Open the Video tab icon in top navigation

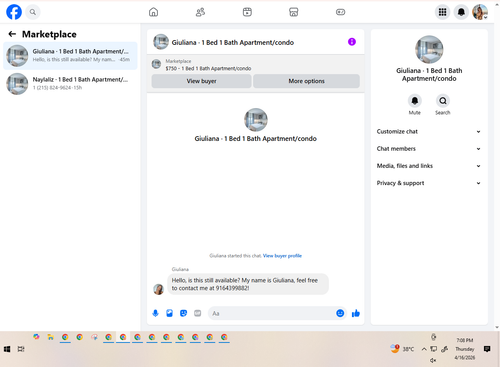[x=247, y=12]
